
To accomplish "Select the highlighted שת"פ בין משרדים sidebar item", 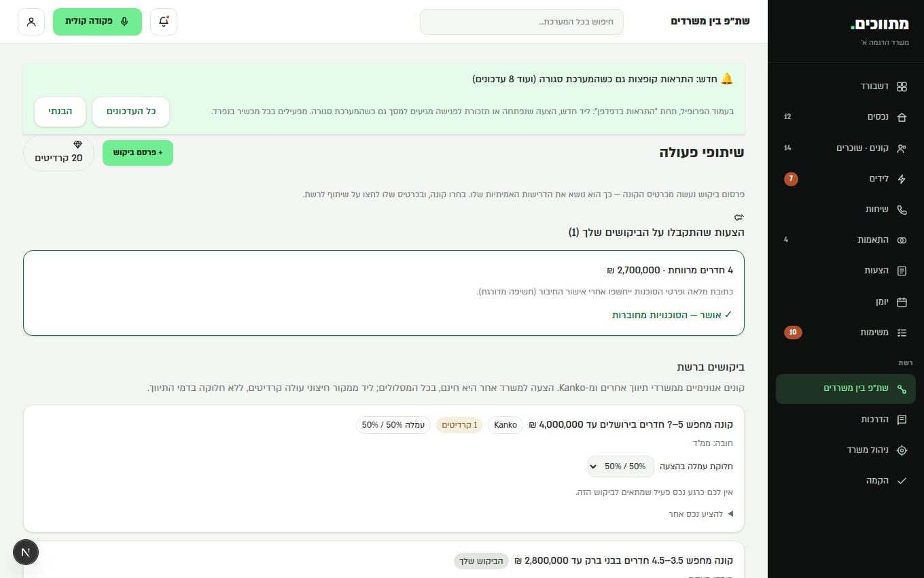I will point(846,389).
